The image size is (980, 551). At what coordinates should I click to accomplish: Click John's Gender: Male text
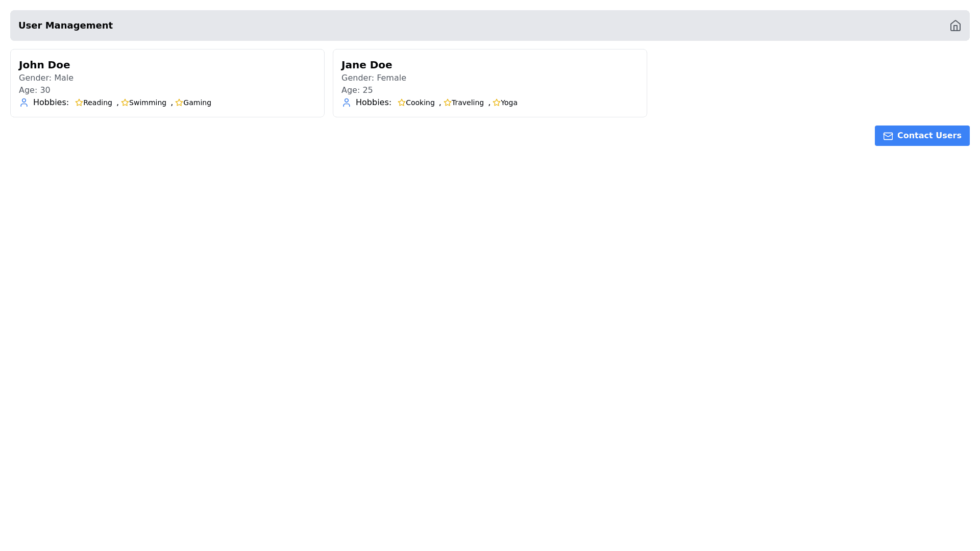46,78
